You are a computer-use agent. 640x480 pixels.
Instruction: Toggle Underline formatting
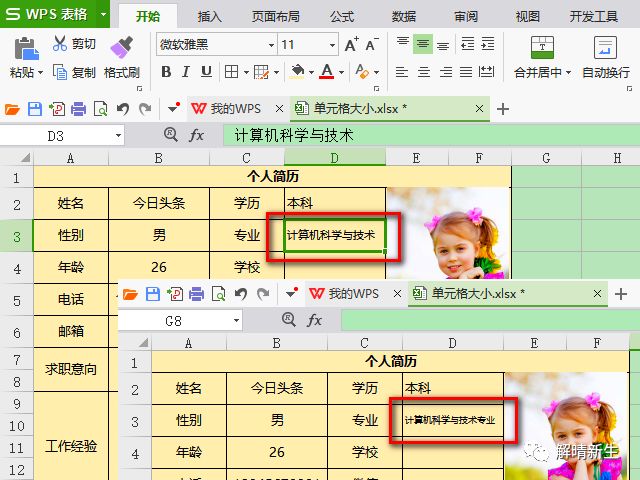click(x=206, y=72)
